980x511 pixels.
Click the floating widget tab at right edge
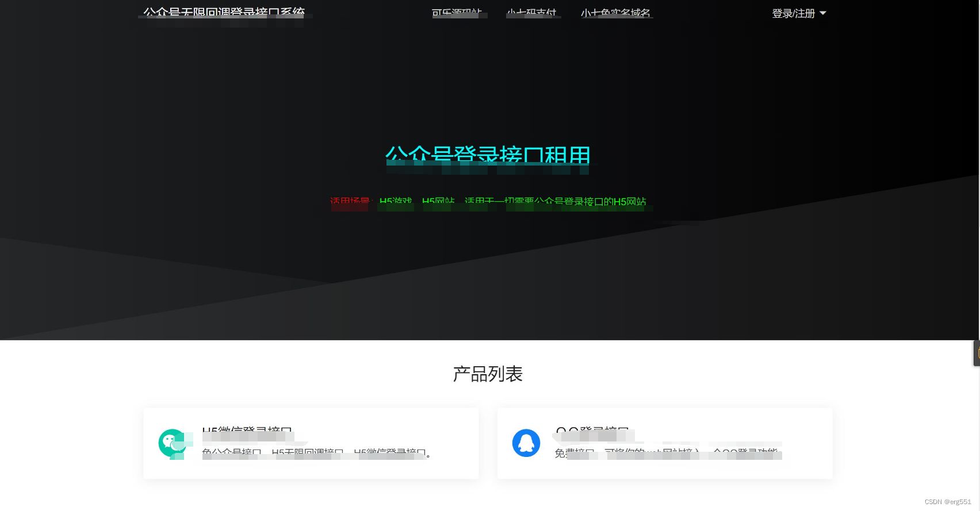[977, 353]
